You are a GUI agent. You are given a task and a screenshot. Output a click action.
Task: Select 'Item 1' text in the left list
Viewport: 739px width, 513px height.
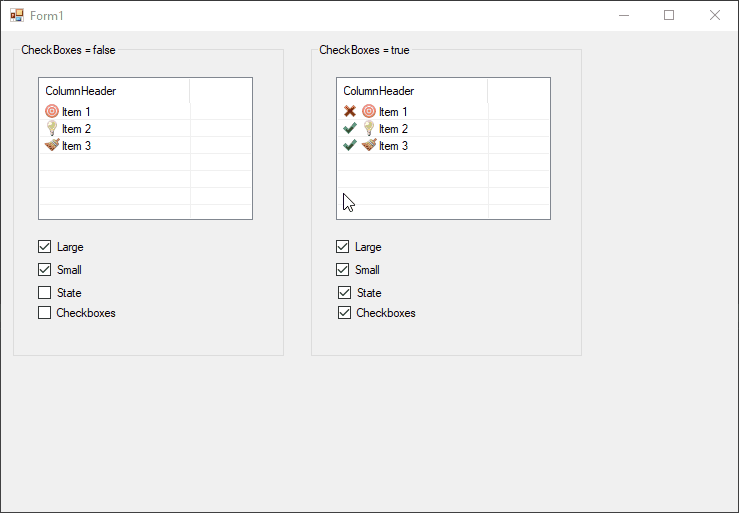76,112
